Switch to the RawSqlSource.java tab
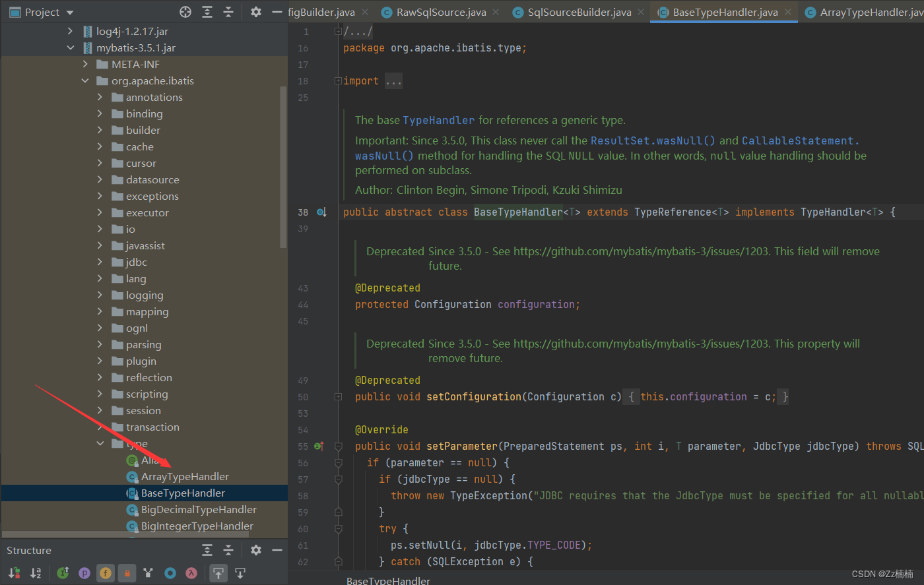Screen dimensions: 924x585 (441, 13)
